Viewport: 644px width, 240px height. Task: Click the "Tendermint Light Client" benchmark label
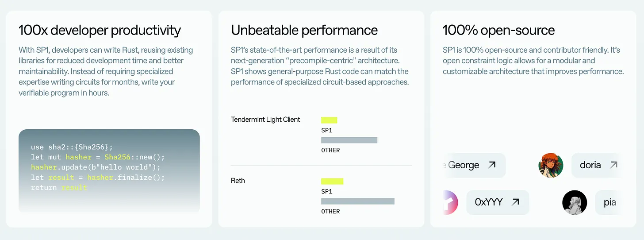[265, 120]
